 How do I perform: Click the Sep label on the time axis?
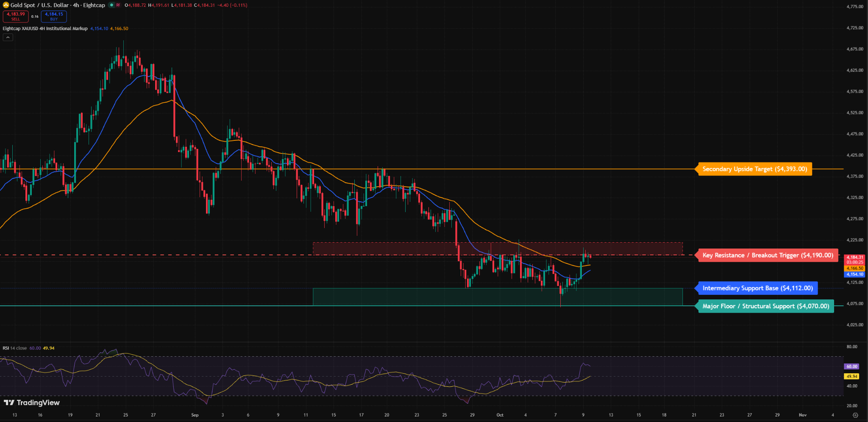click(195, 415)
